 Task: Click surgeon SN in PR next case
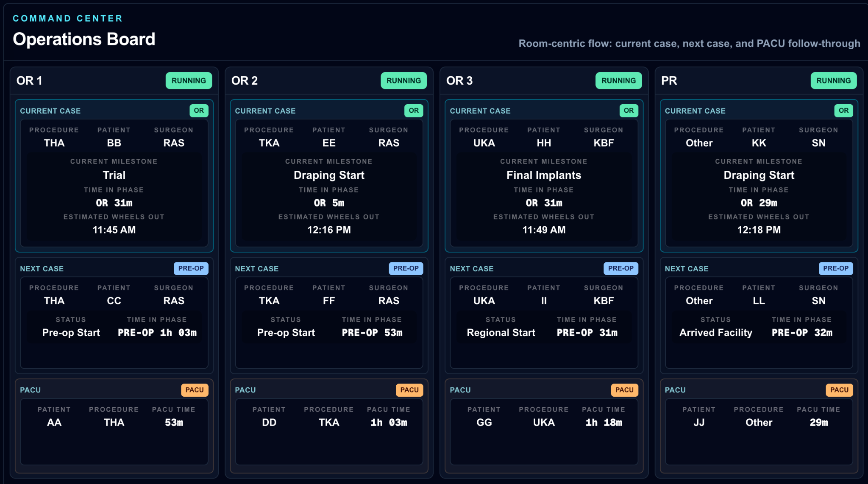click(818, 300)
